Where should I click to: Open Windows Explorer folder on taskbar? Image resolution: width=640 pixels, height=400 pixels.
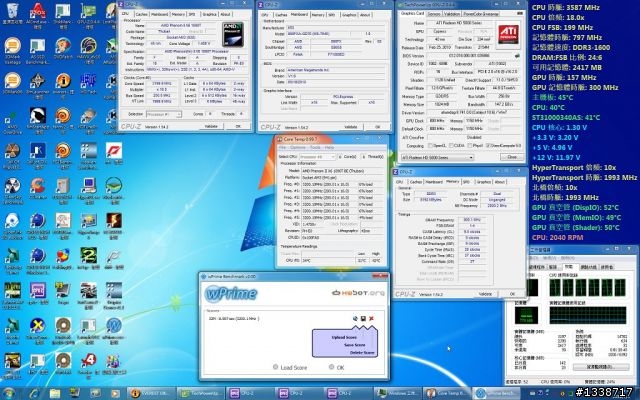coord(55,393)
